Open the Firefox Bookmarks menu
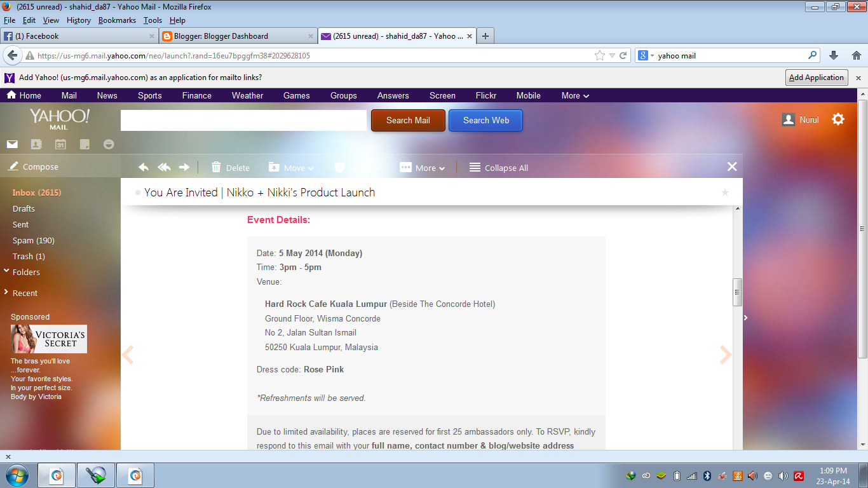 tap(117, 20)
